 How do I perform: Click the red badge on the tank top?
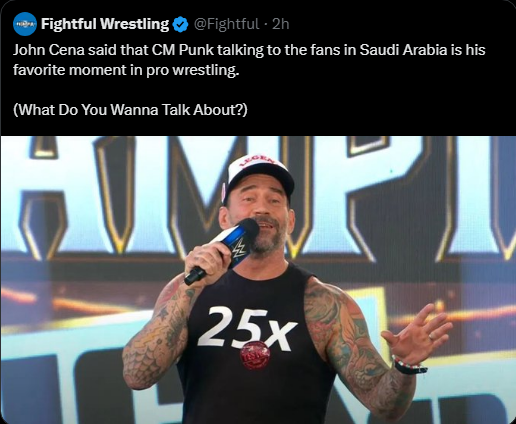[x=255, y=356]
